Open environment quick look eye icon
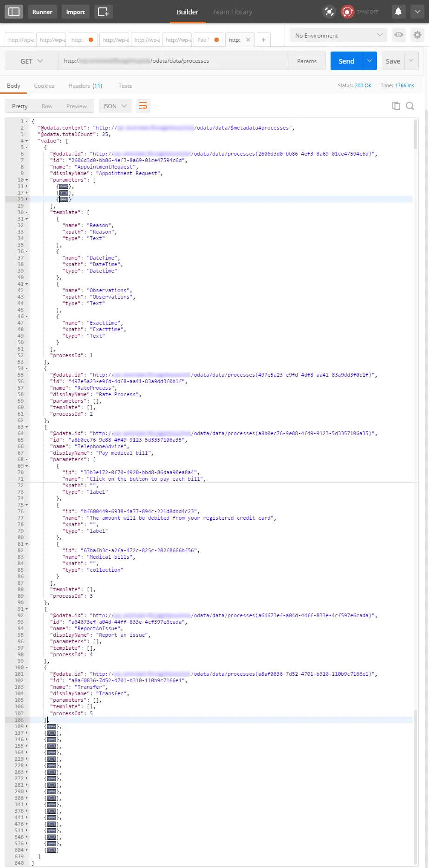 pos(398,35)
